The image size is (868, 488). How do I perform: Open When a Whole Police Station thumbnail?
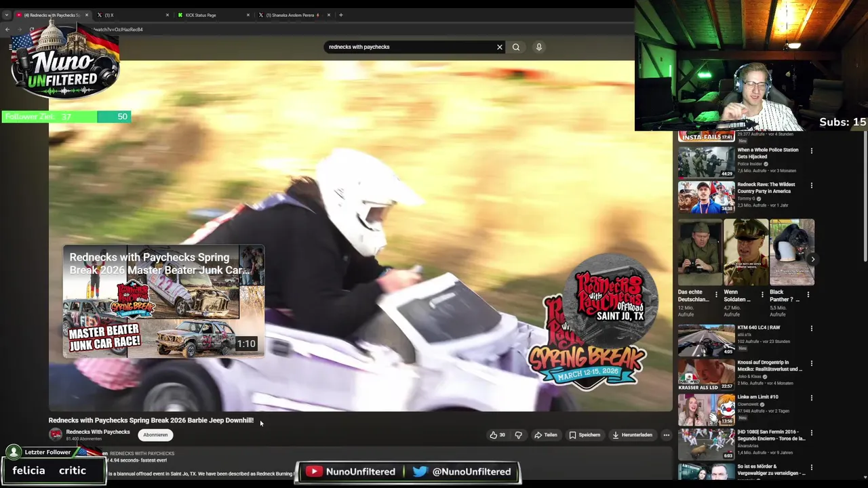706,161
